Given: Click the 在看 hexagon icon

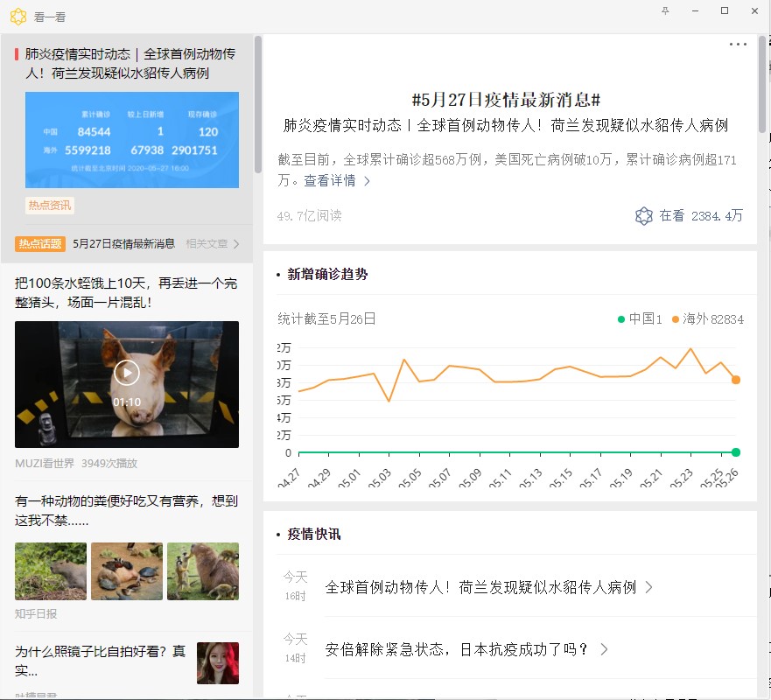Looking at the screenshot, I should tap(644, 215).
